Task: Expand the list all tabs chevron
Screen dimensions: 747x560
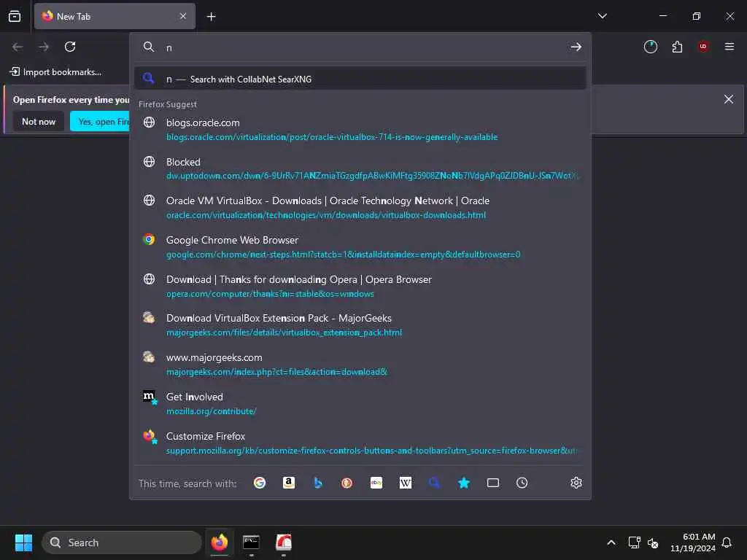Action: [x=602, y=16]
